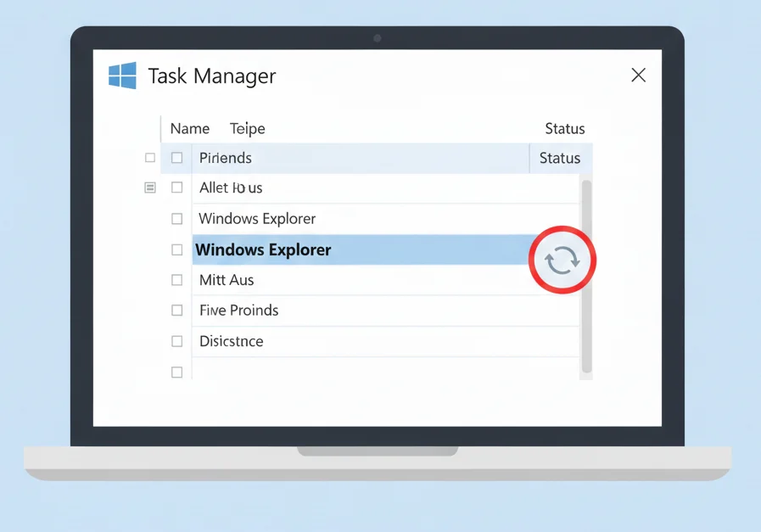This screenshot has height=532, width=761.
Task: Check the box beside Five Proinds
Action: pos(176,311)
